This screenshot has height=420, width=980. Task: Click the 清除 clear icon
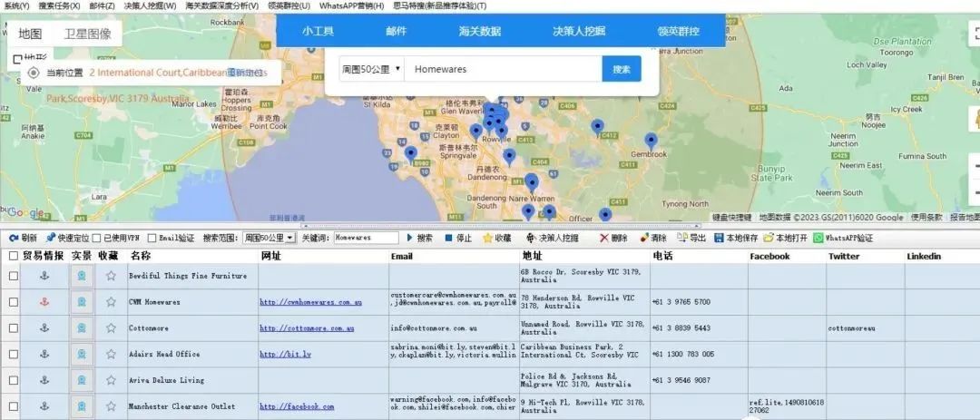[644, 239]
